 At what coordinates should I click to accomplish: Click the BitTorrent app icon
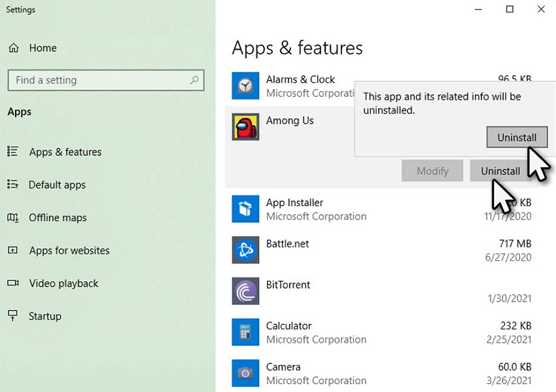245,291
